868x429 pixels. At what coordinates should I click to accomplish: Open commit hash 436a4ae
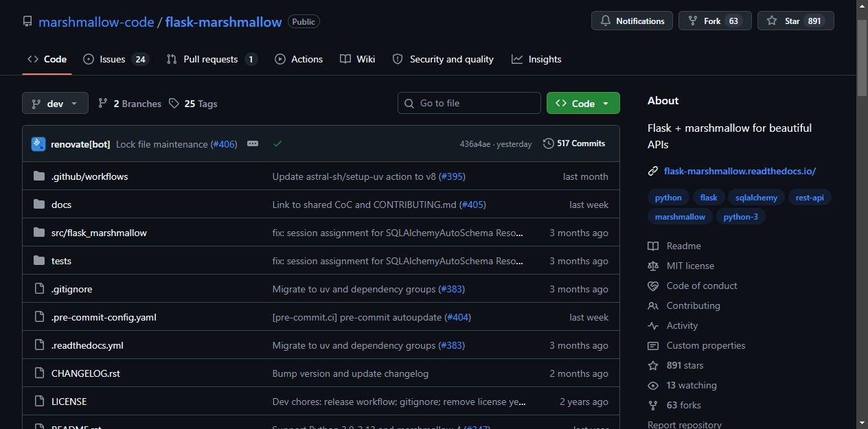click(475, 144)
